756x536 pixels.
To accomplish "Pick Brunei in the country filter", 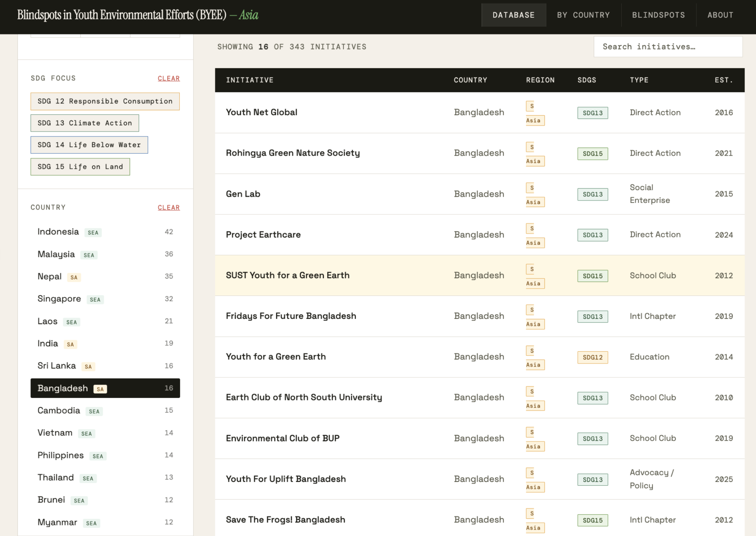I will coord(105,500).
